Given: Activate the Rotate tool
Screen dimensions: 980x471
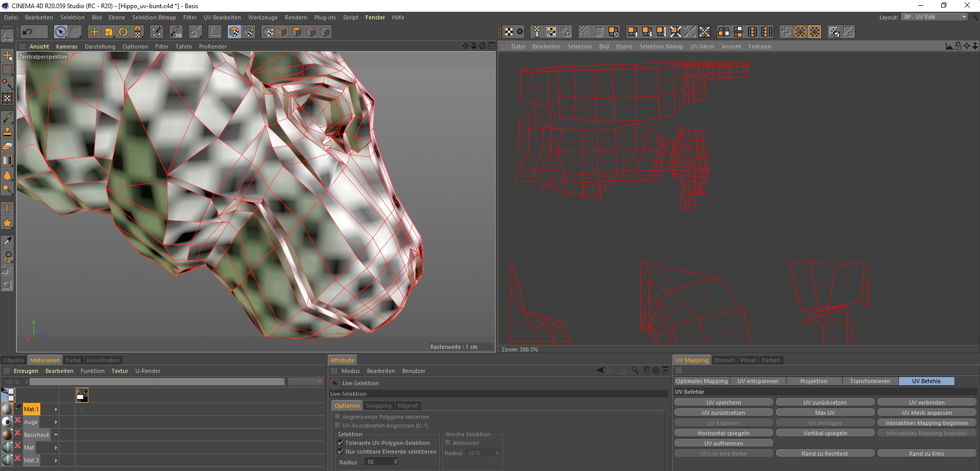Looking at the screenshot, I should pos(123,32).
